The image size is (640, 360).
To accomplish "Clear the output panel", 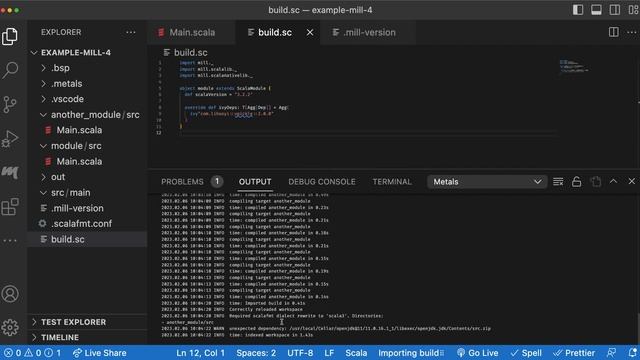I will (x=558, y=182).
